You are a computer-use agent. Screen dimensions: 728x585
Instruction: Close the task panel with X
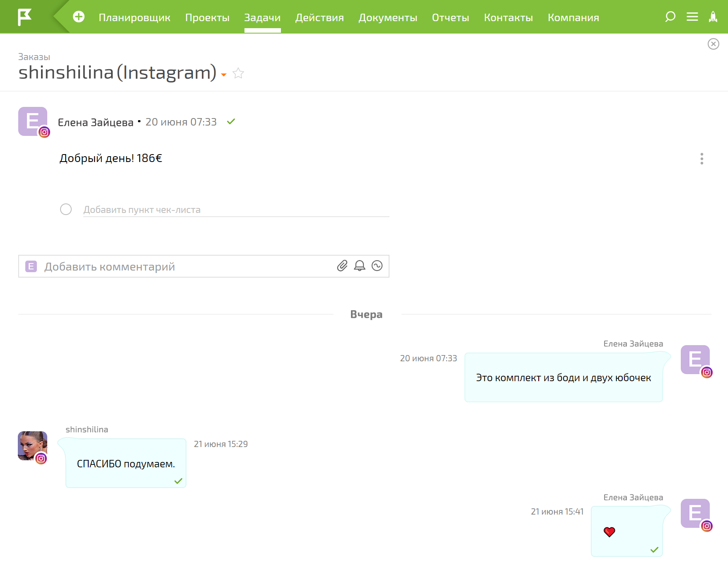click(x=713, y=44)
